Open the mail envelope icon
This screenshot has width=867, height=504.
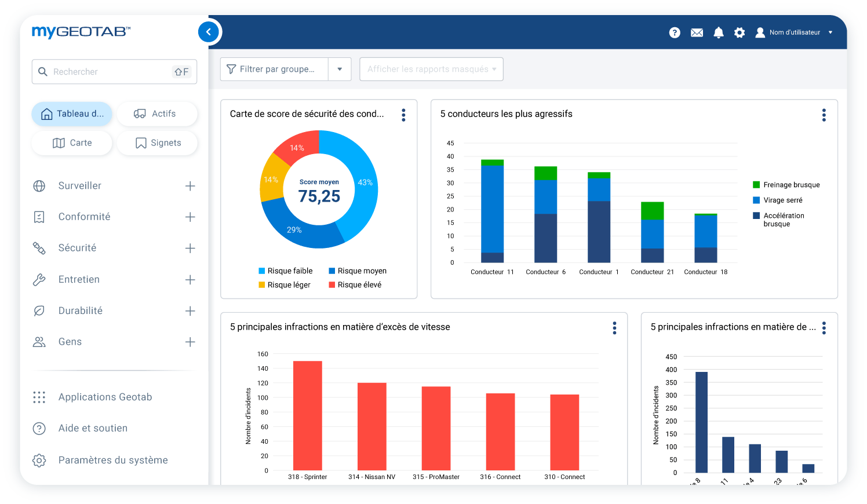point(697,32)
